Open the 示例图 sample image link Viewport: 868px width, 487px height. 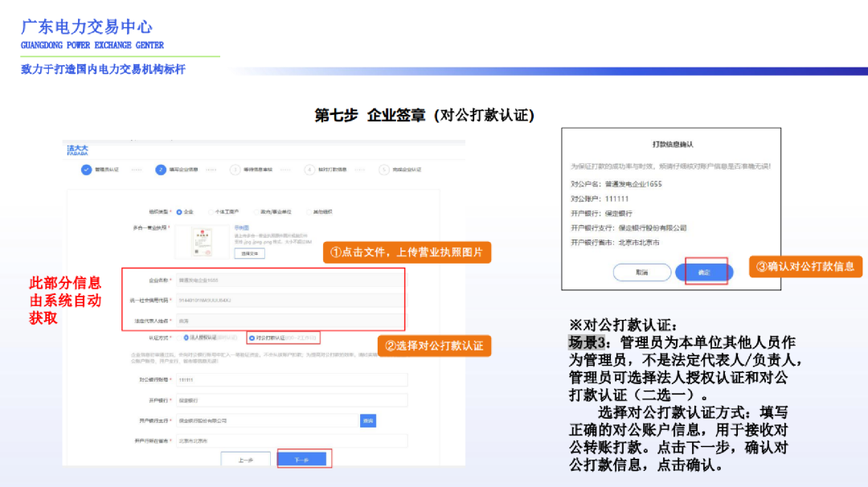click(241, 227)
